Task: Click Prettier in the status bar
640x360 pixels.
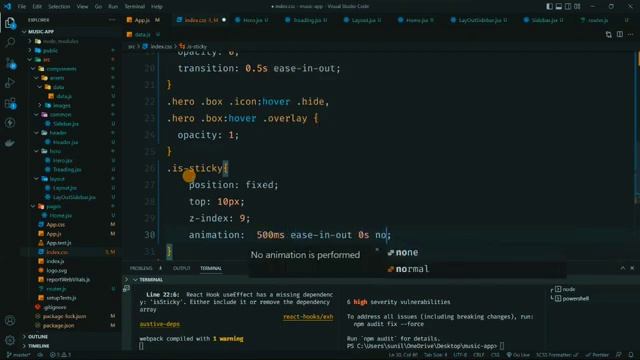Action: click(597, 355)
